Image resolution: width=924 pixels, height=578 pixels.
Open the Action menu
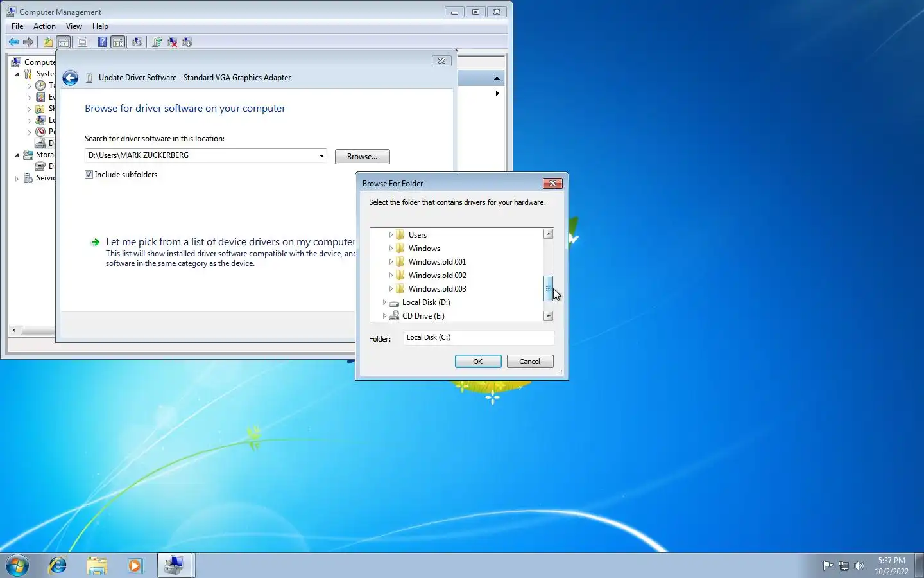pyautogui.click(x=44, y=26)
